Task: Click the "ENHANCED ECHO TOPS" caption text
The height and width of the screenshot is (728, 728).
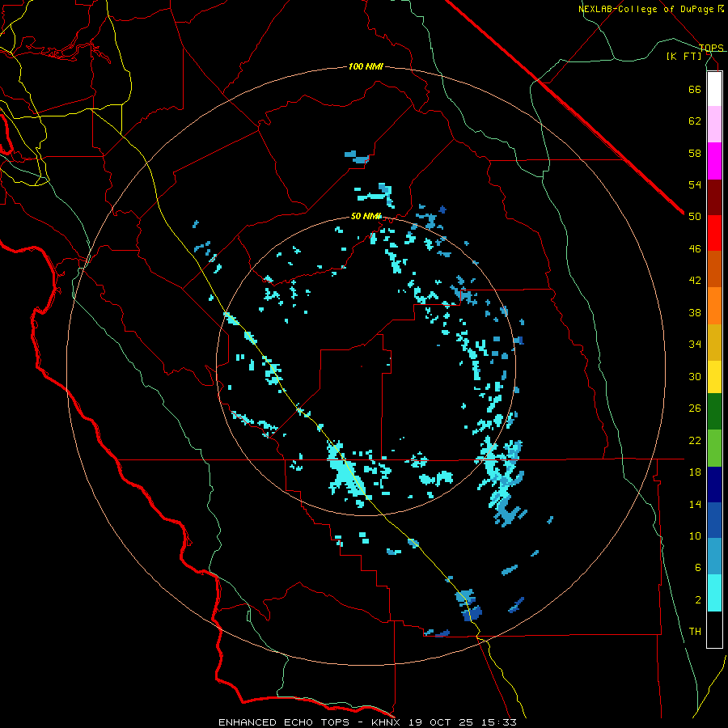Action: [x=287, y=722]
